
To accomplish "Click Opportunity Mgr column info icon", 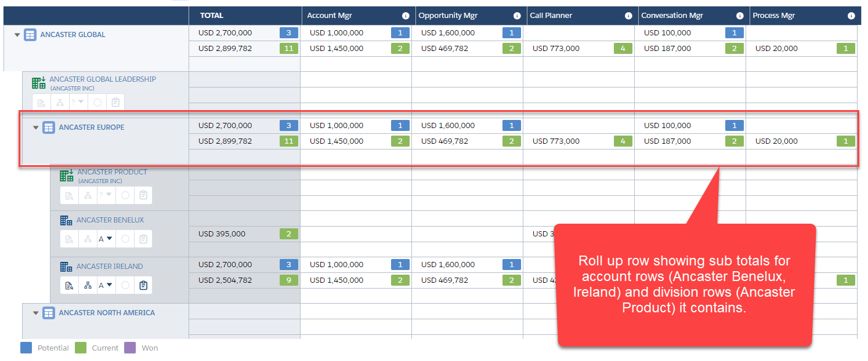I will [517, 16].
